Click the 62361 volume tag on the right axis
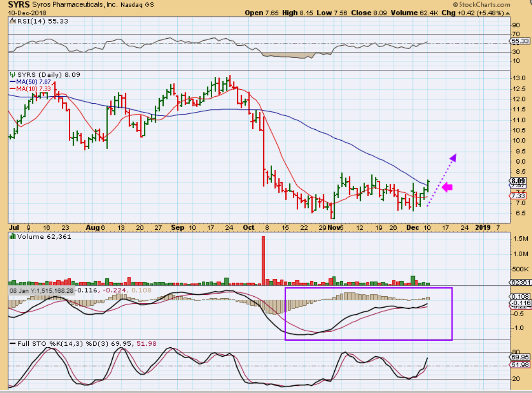Image resolution: width=532 pixels, height=393 pixels. tap(521, 282)
